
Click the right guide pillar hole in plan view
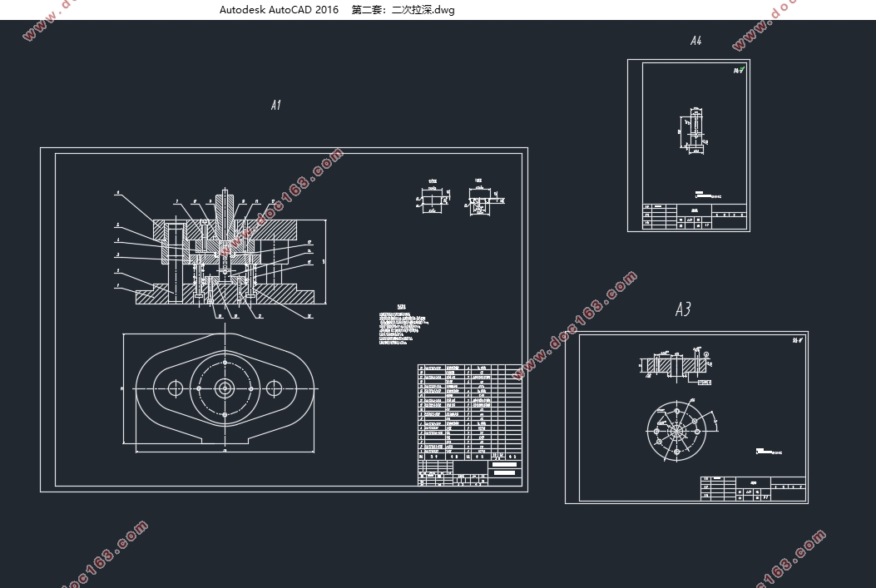click(x=273, y=388)
